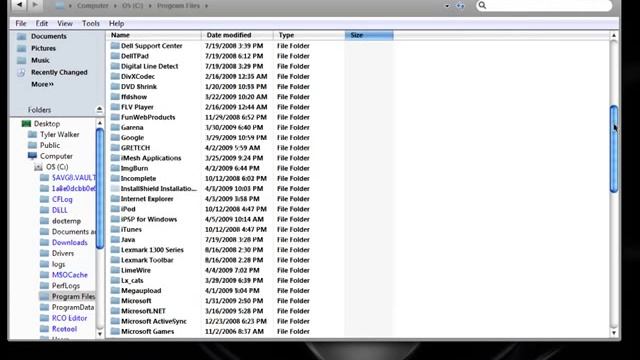Click Megaupload folder icon
Screen dimensions: 640x360
point(115,291)
